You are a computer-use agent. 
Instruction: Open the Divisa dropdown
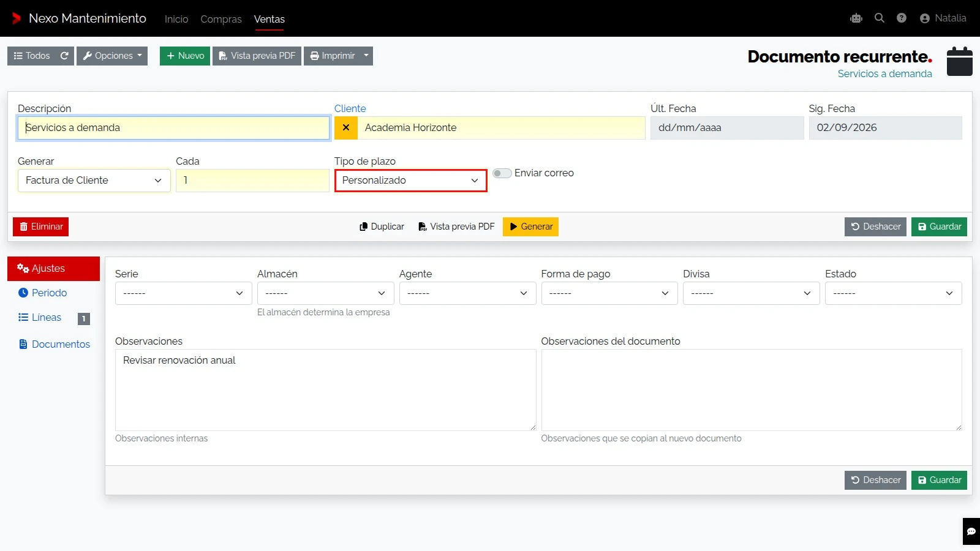point(752,293)
